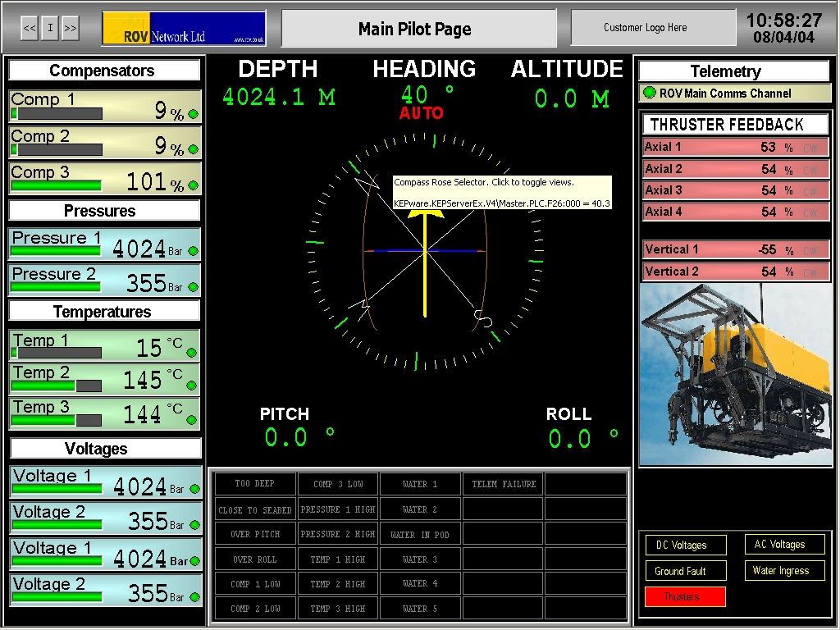Click the Temp 3 green status indicator
This screenshot has height=630, width=840.
(x=192, y=418)
